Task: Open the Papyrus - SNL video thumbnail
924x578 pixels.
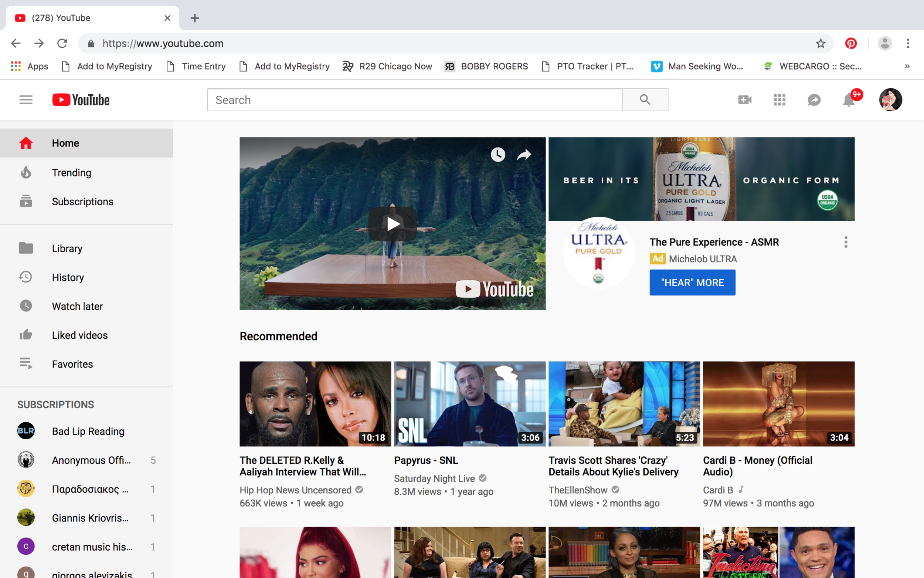Action: tap(469, 404)
